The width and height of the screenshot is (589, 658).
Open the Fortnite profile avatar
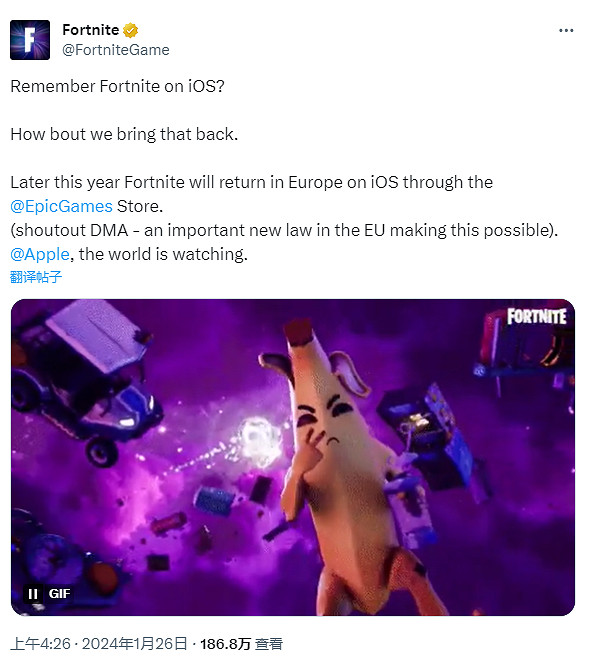(x=30, y=40)
